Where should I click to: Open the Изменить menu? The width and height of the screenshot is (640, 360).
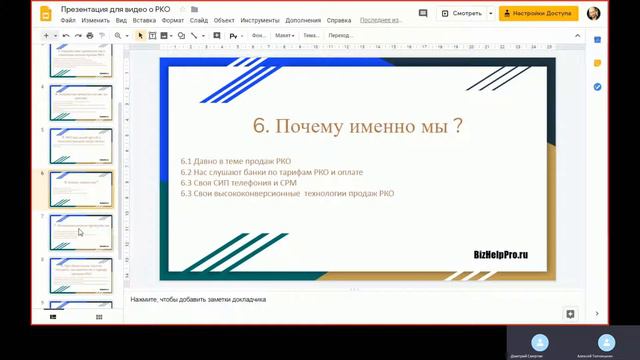96,20
